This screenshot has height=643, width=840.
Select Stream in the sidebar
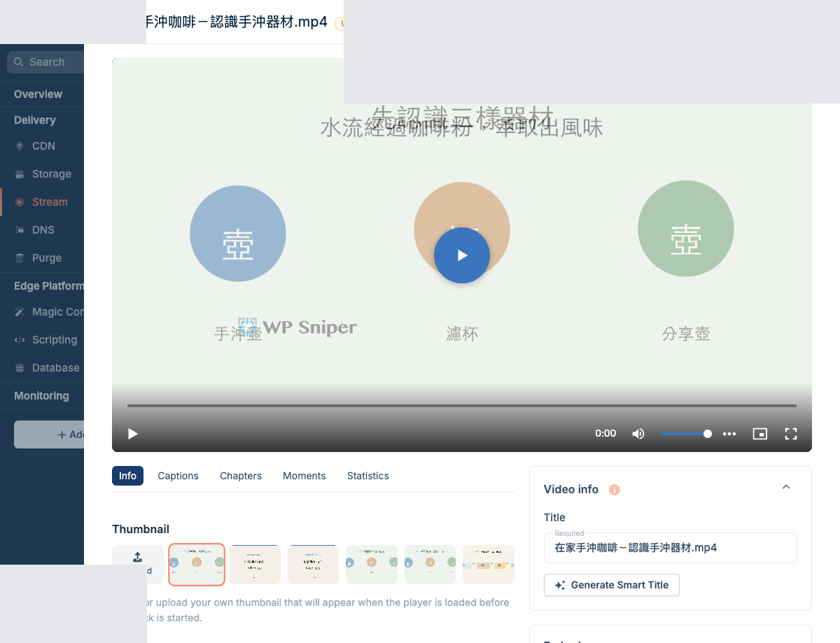pos(50,202)
